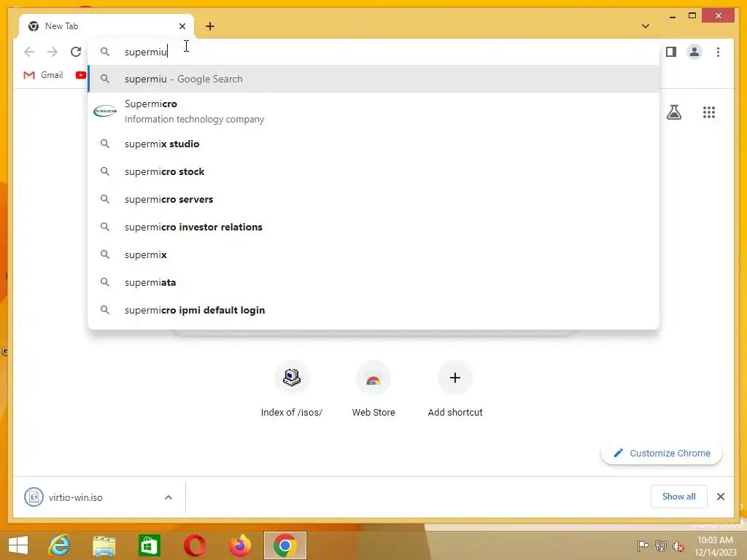This screenshot has width=747, height=560.
Task: Expand the tab search chevron
Action: [645, 26]
